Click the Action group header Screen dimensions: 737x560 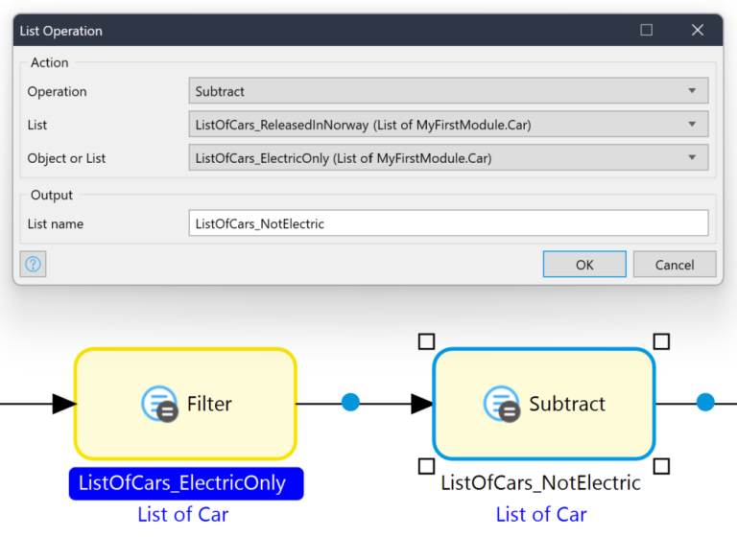(49, 62)
